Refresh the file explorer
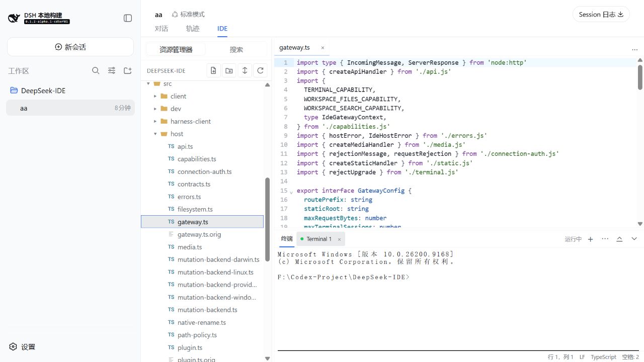 (261, 71)
